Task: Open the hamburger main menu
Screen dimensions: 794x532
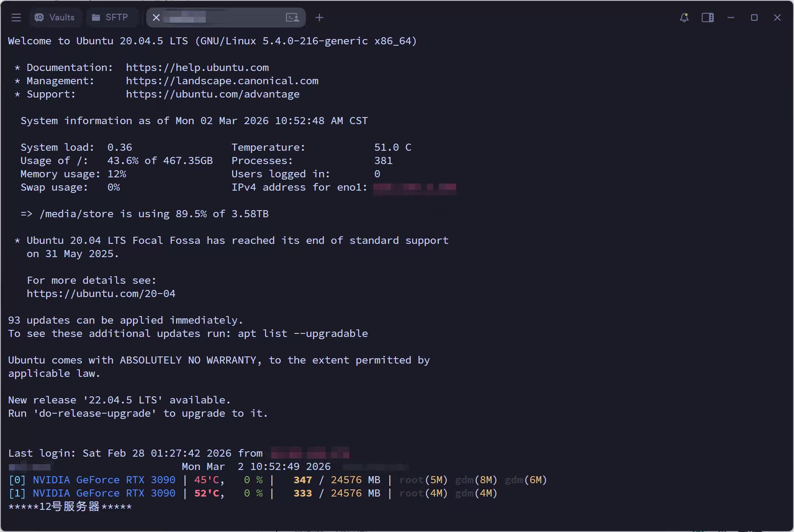Action: pos(16,18)
